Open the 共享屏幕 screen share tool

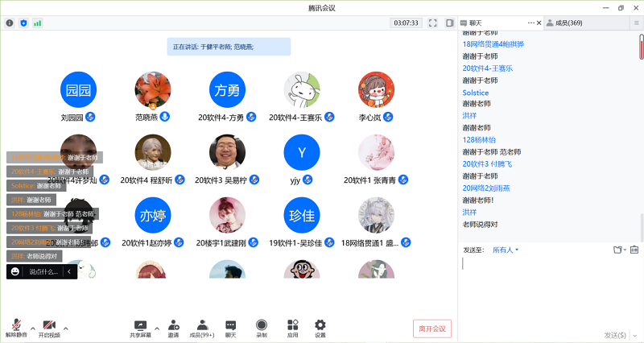(x=140, y=326)
